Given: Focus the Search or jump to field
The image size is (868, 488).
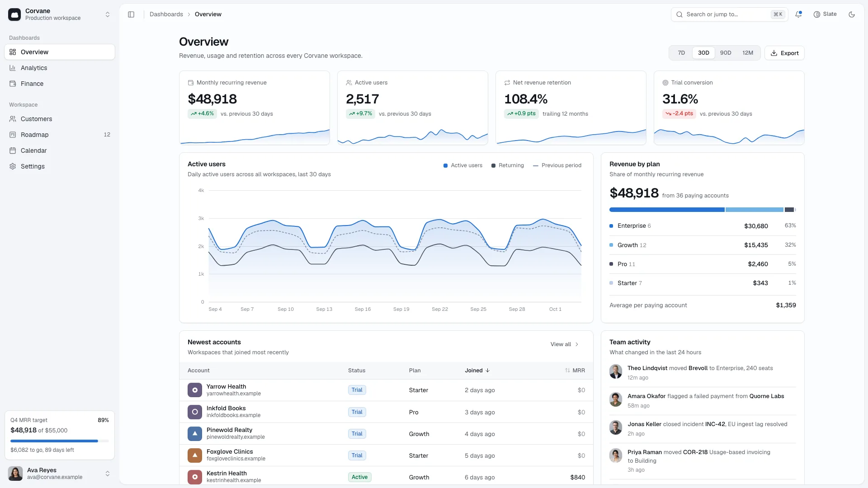Looking at the screenshot, I should click(729, 14).
